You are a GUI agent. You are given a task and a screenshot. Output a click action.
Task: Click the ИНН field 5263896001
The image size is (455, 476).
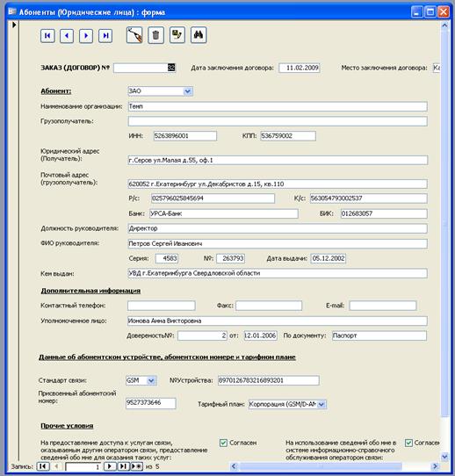(185, 136)
